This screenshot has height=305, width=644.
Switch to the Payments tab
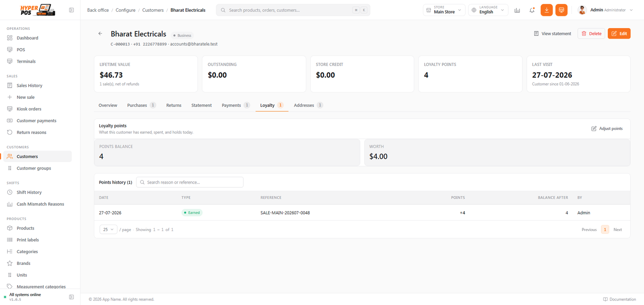pyautogui.click(x=235, y=105)
